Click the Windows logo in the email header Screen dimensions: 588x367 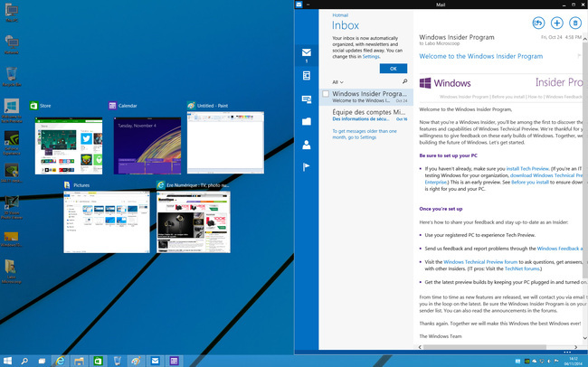[425, 83]
